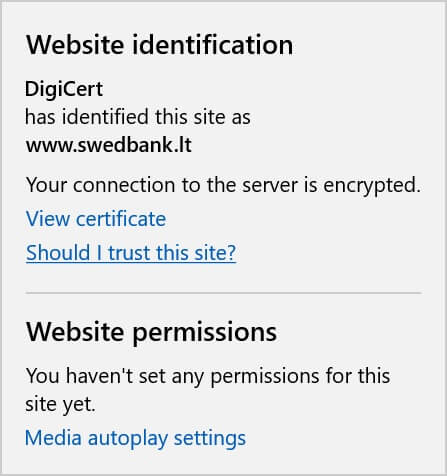Screen dimensions: 447x476
Task: Click the 'Should I trust this site?' link
Action: click(x=131, y=253)
